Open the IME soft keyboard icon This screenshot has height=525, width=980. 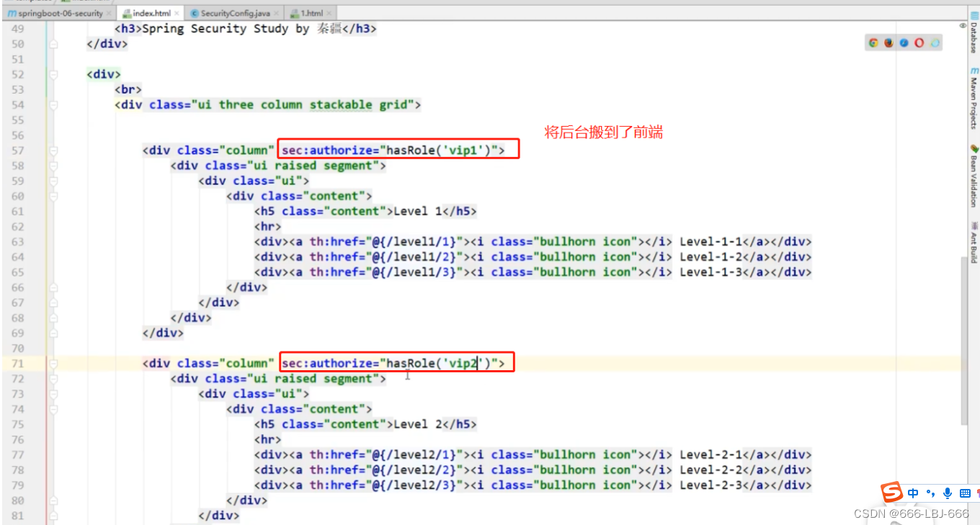point(965,494)
